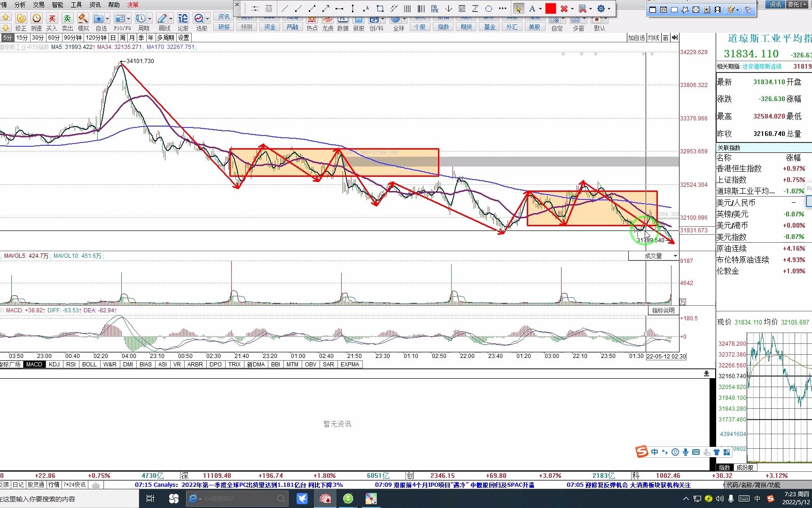812x508 pixels.
Task: Open the 工具 menu
Action: (76, 5)
